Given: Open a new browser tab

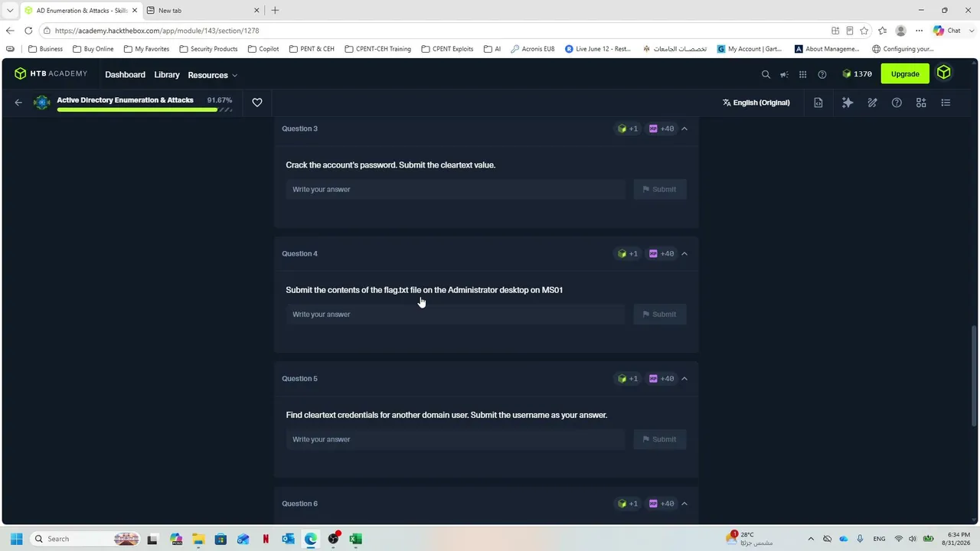Looking at the screenshot, I should pyautogui.click(x=275, y=11).
